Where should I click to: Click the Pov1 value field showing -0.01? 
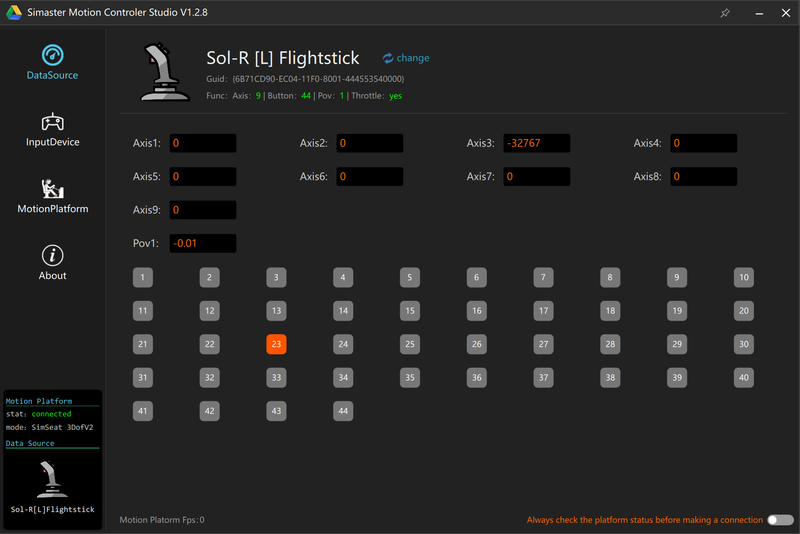(x=203, y=243)
